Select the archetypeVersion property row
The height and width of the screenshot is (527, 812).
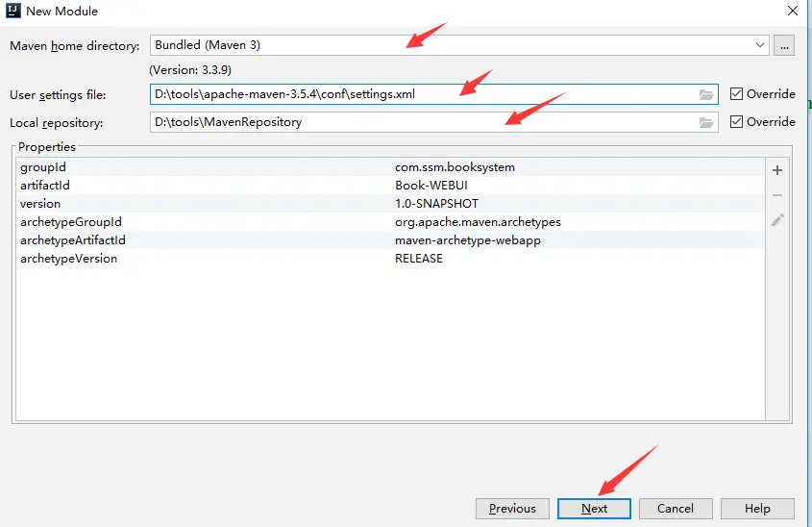pyautogui.click(x=390, y=258)
